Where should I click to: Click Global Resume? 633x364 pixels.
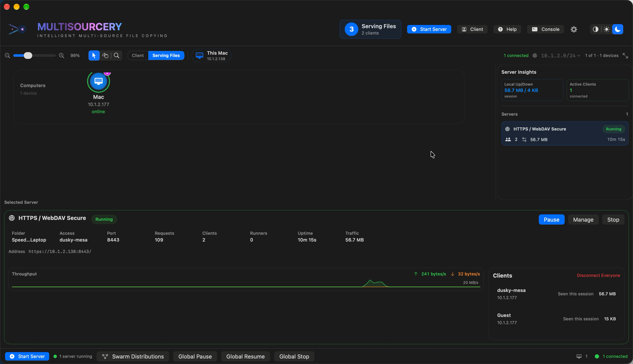pos(245,356)
